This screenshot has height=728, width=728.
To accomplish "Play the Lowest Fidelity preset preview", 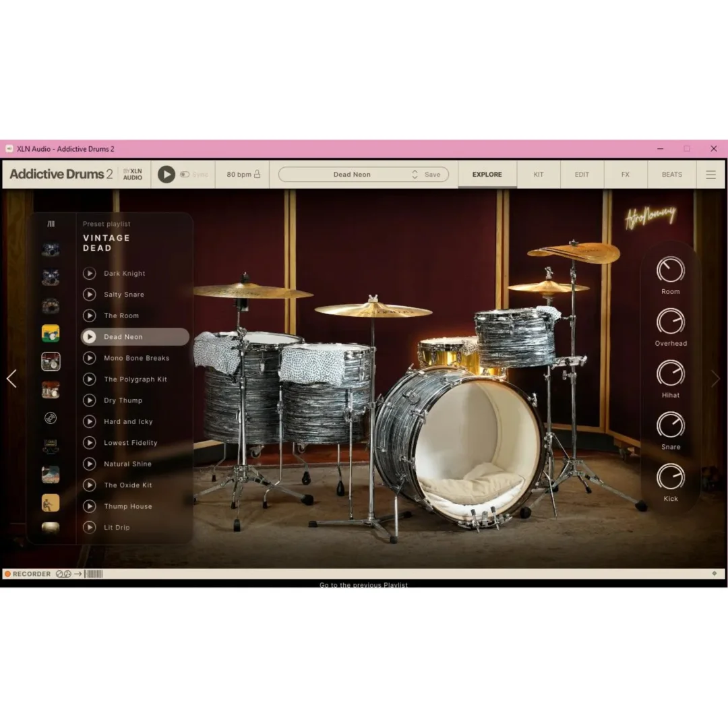I will pyautogui.click(x=89, y=443).
